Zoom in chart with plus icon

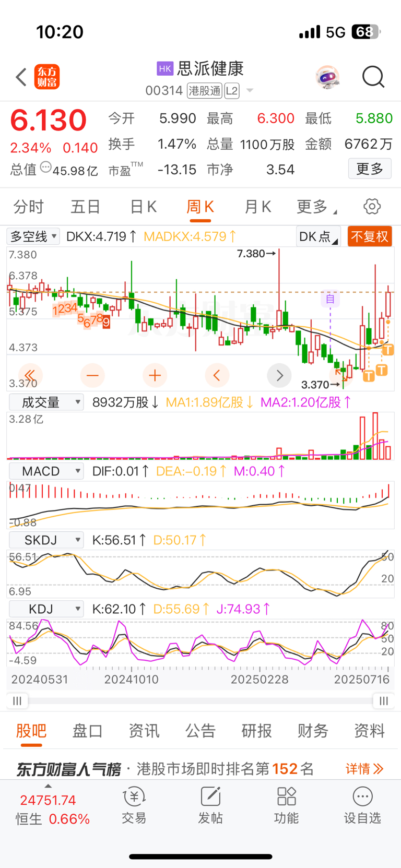coord(155,375)
